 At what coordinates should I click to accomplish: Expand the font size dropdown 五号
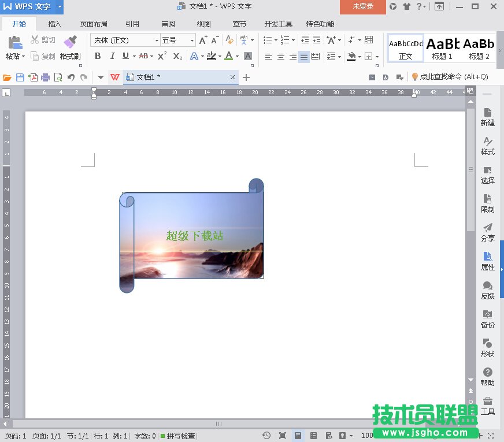(x=192, y=40)
